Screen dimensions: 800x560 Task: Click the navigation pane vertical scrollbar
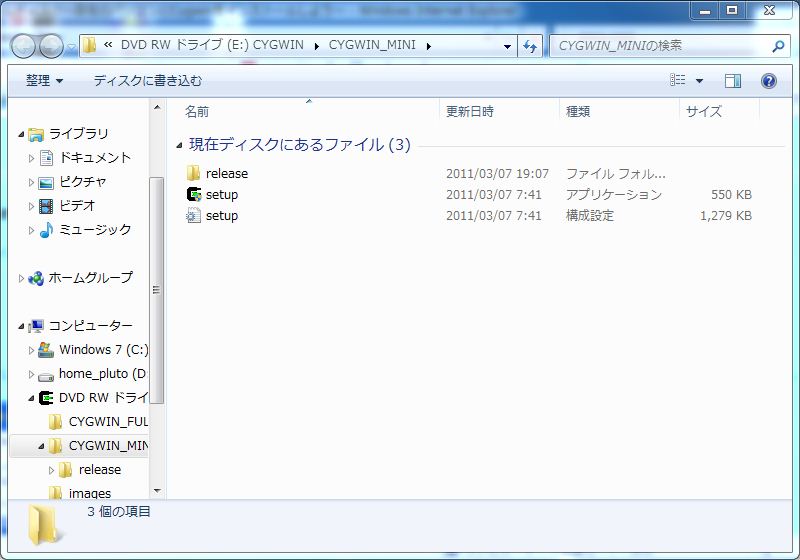156,290
